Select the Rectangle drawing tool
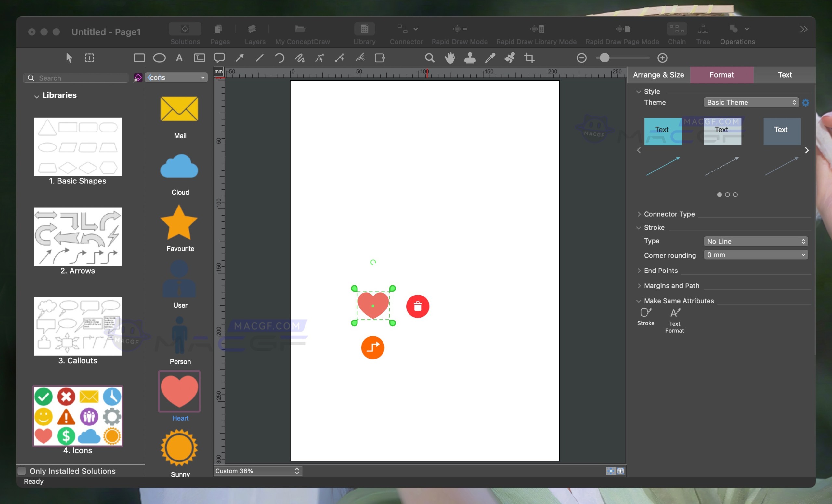Screen dimensions: 832x504 point(139,58)
